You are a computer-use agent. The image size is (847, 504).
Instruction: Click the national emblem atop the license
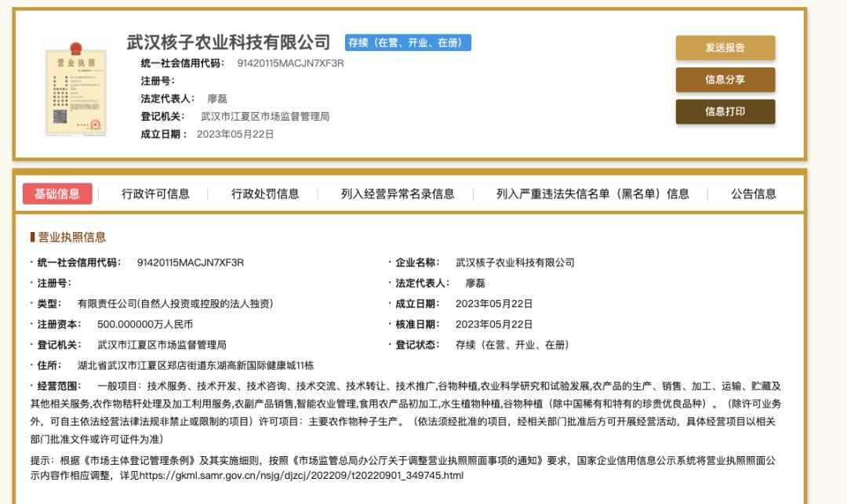pos(76,47)
